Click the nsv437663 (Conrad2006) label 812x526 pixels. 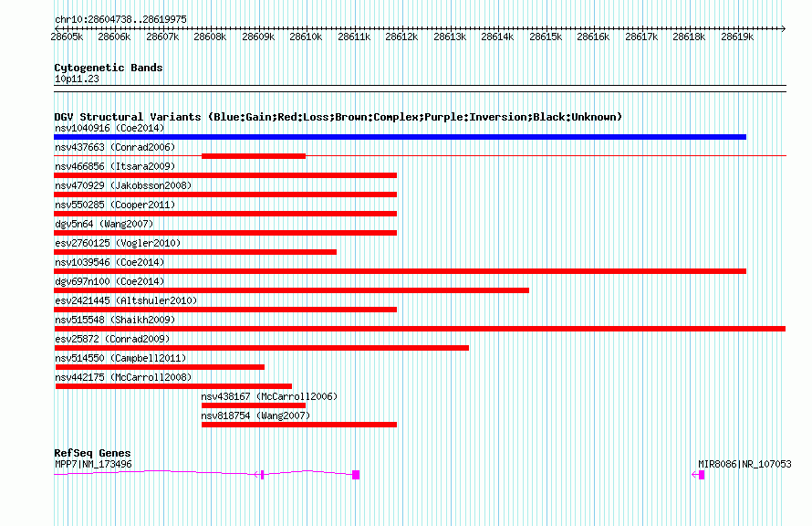(x=115, y=147)
